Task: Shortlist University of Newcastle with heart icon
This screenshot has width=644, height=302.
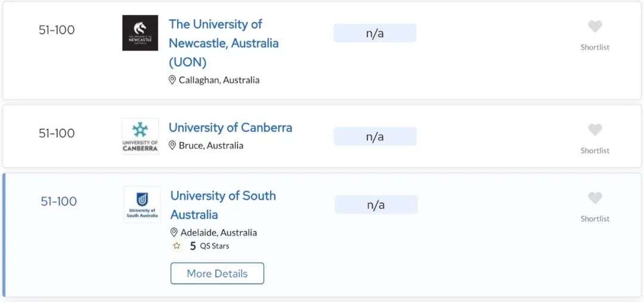Action: point(595,27)
